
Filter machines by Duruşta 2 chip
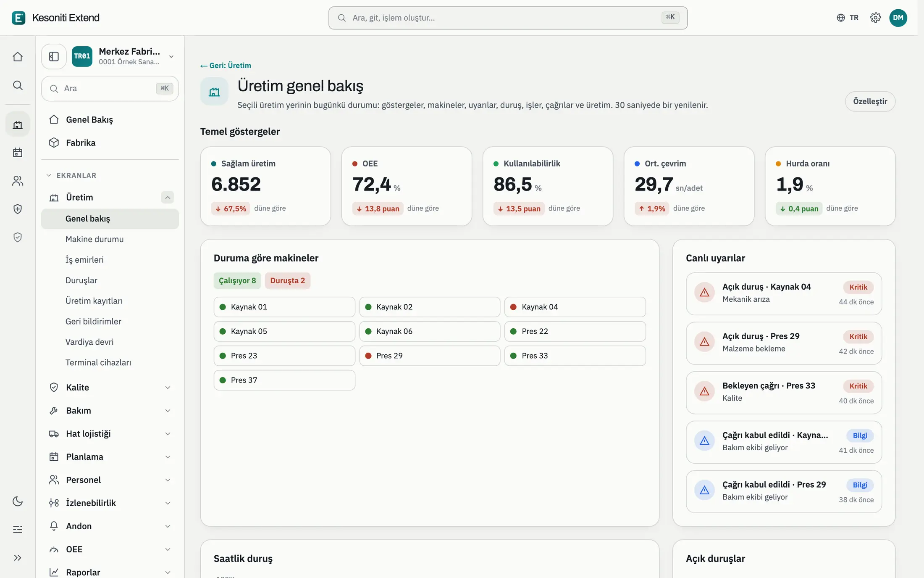pos(288,281)
